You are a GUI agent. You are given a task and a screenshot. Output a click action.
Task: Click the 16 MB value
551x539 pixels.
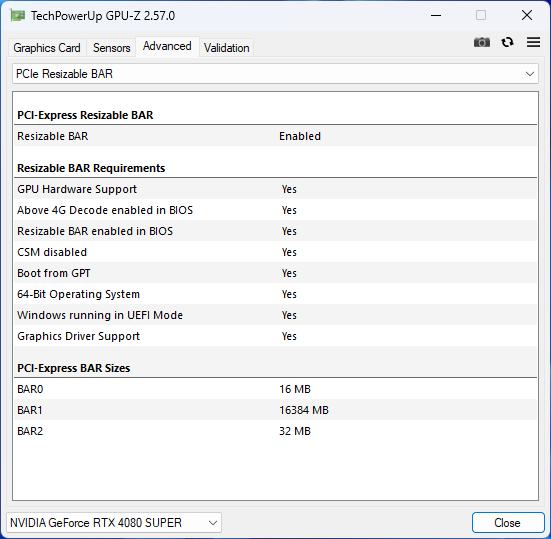click(x=295, y=389)
